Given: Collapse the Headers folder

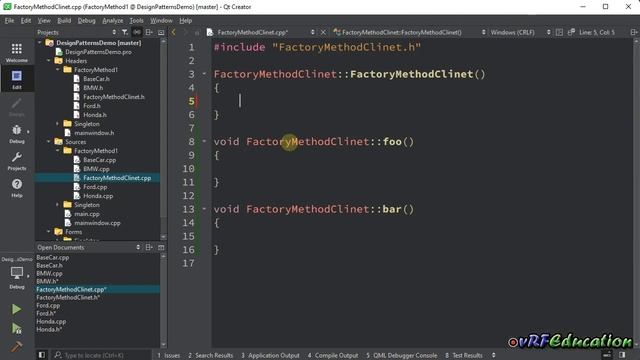Looking at the screenshot, I should click(x=49, y=60).
